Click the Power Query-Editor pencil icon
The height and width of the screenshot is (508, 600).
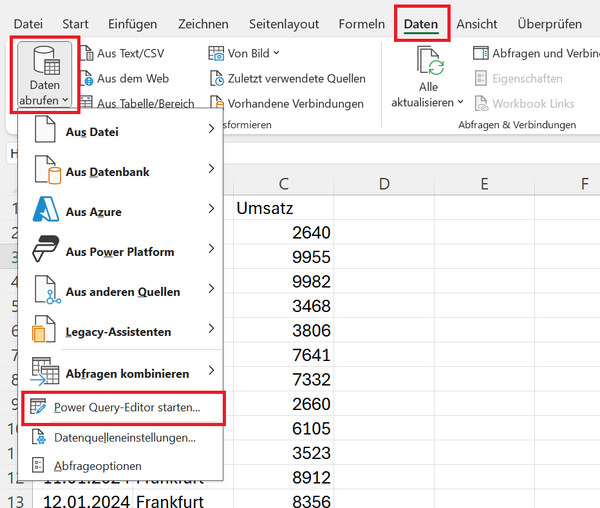[x=38, y=406]
